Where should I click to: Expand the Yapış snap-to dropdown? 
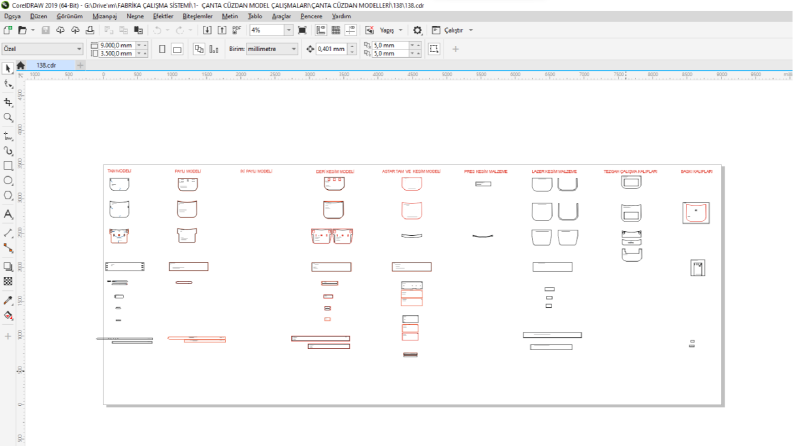tap(401, 30)
